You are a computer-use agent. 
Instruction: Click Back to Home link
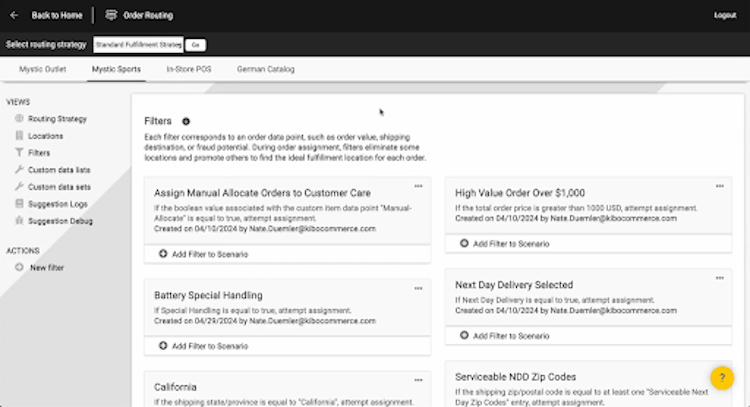point(57,15)
